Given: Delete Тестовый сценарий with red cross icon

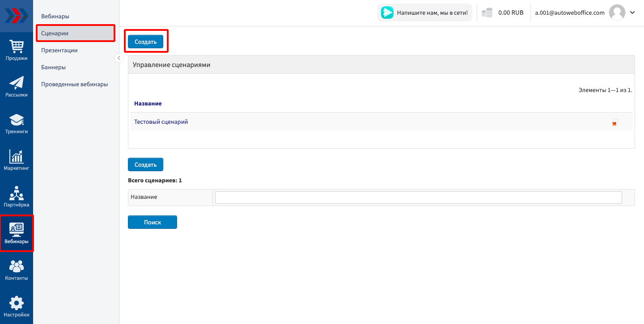Looking at the screenshot, I should point(614,123).
